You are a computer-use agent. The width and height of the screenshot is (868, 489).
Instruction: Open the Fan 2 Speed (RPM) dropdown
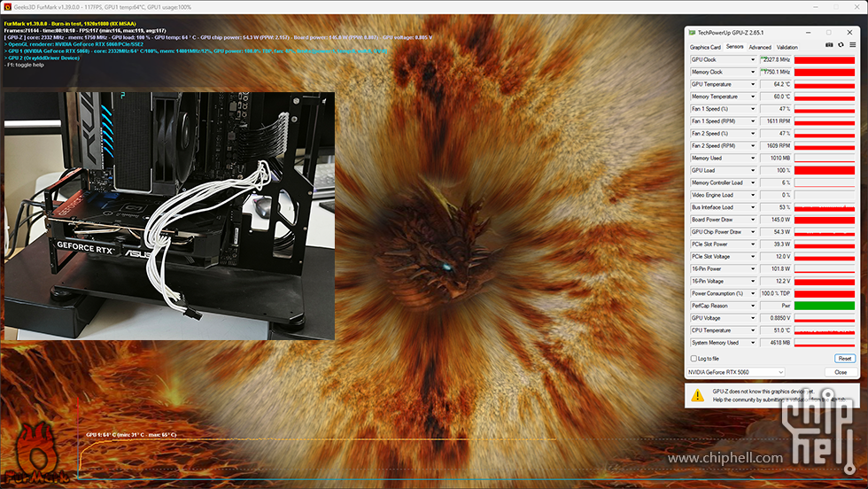752,145
